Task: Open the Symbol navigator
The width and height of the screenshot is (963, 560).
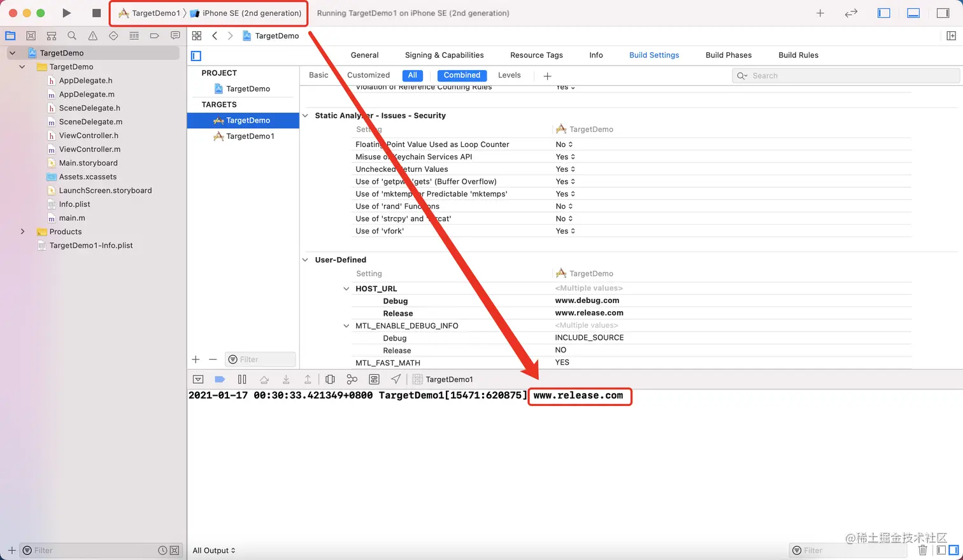Action: coord(52,36)
